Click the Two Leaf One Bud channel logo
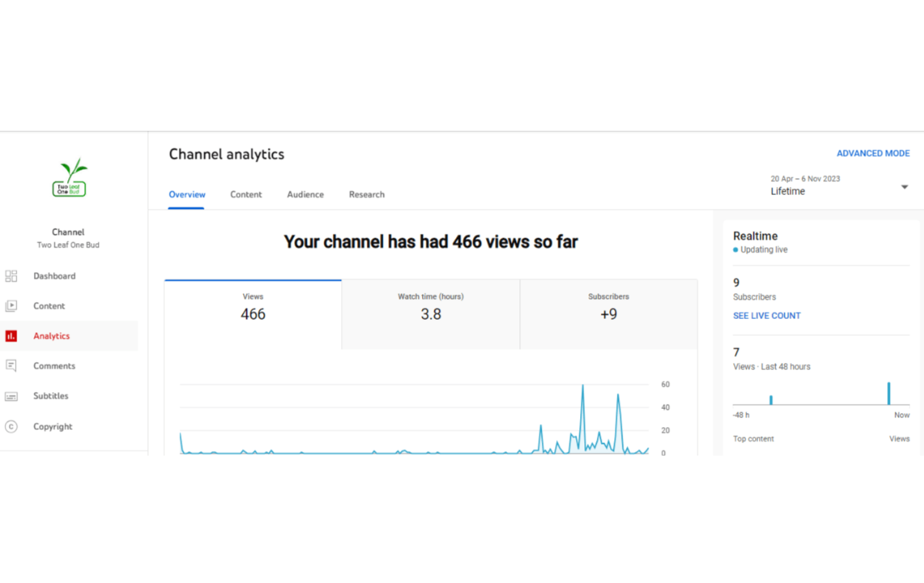 (70, 177)
